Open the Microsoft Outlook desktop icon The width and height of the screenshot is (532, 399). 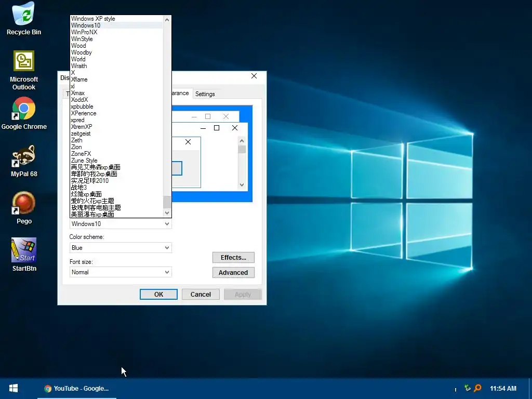24,71
